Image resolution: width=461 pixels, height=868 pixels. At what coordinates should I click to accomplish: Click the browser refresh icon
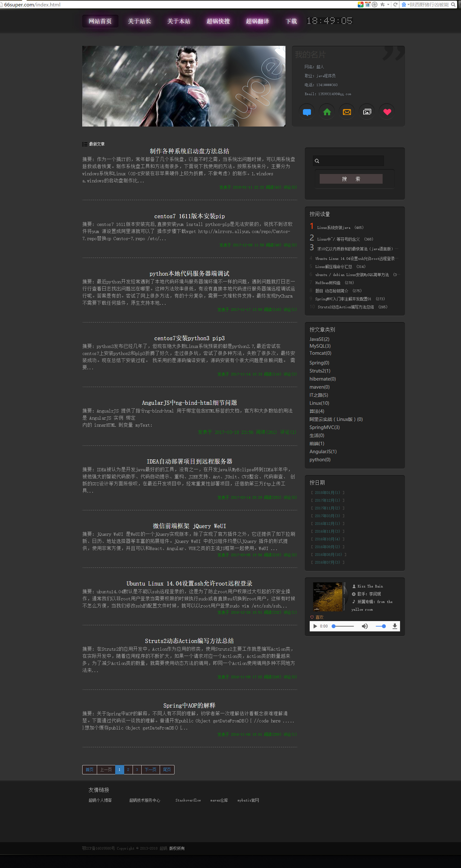[395, 5]
